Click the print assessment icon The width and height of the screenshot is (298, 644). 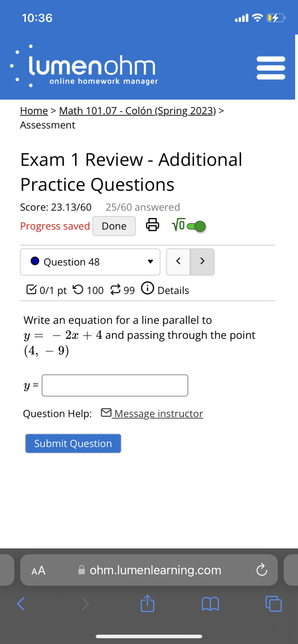(153, 225)
